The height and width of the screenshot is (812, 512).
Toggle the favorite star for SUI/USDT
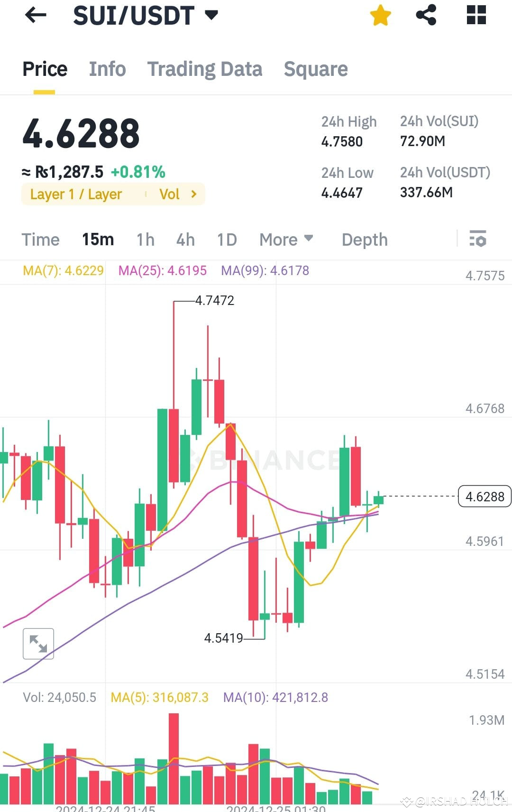pos(380,15)
